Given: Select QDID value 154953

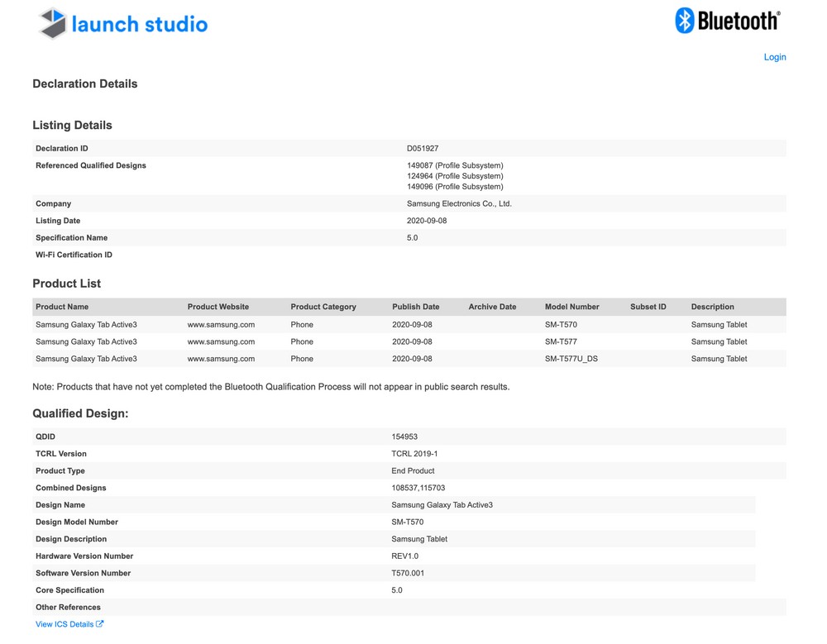Looking at the screenshot, I should [404, 436].
